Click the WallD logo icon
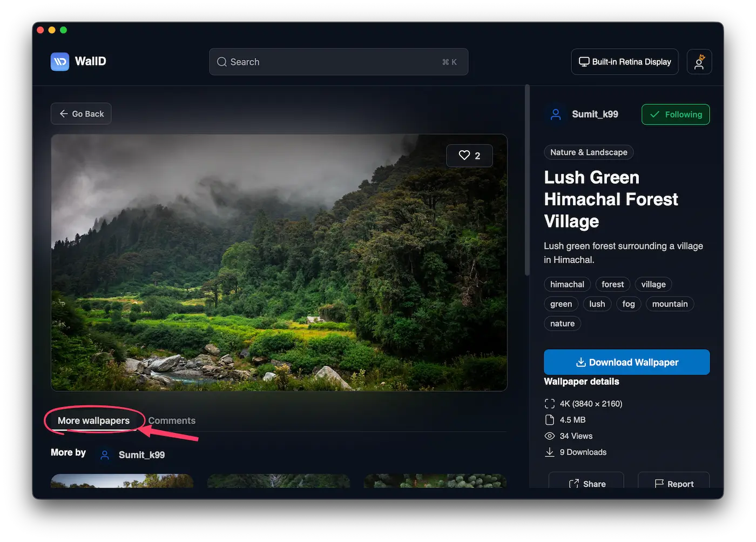Screen dimensions: 756x542 click(60, 62)
